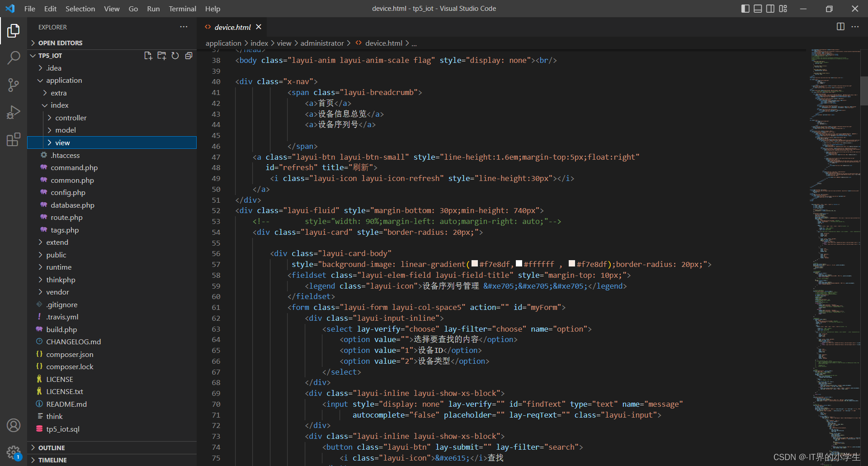Open the Help menu
The width and height of the screenshot is (868, 466).
(x=212, y=9)
